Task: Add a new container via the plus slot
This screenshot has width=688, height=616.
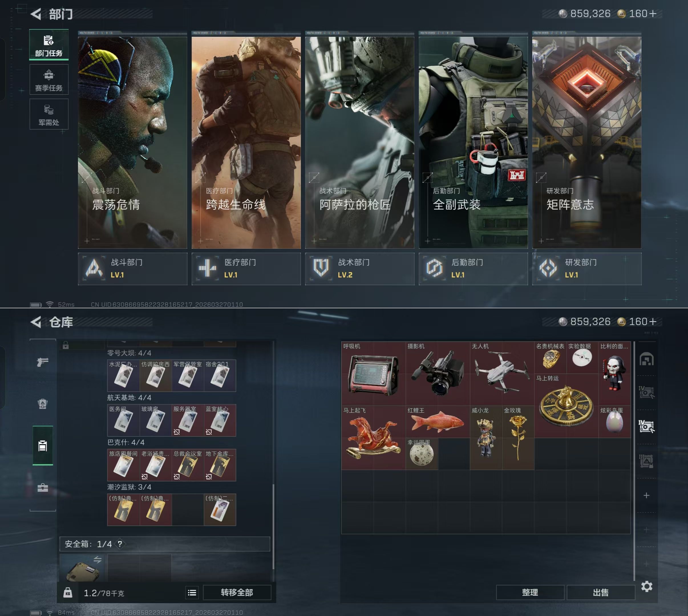Action: coord(646,495)
